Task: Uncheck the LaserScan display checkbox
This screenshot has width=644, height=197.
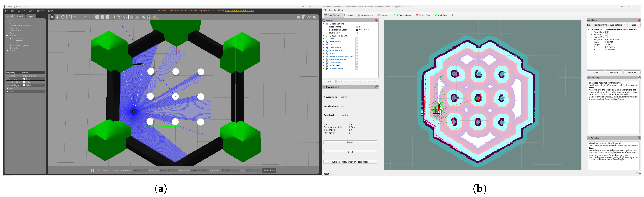Action: pos(357,48)
